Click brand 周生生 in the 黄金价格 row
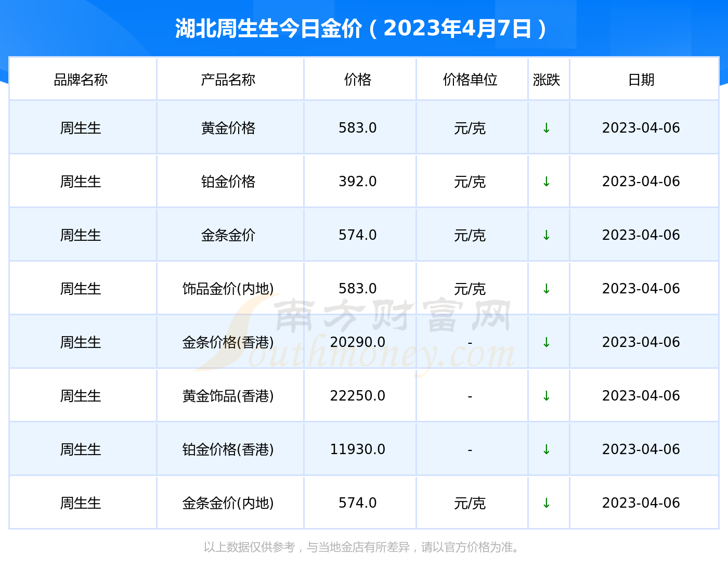 pyautogui.click(x=81, y=128)
